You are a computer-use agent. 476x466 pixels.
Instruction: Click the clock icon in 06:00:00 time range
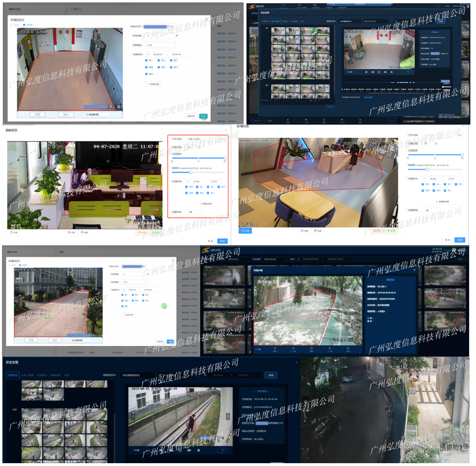click(148, 54)
